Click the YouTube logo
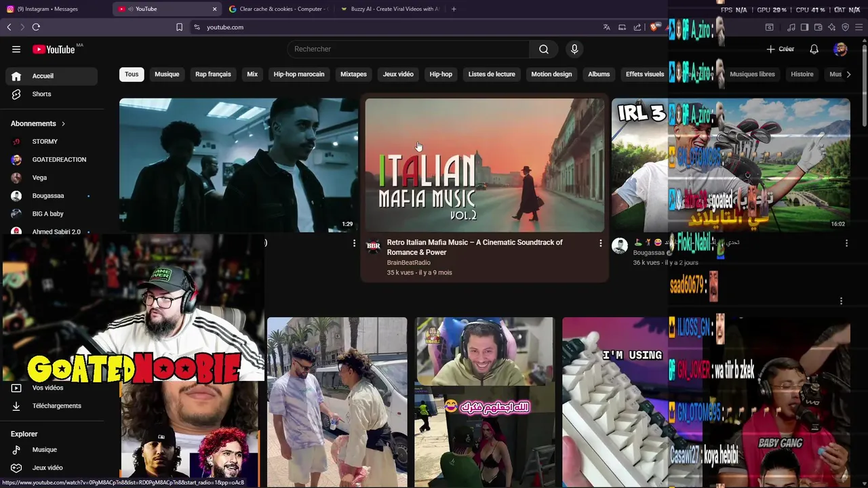 coord(54,49)
